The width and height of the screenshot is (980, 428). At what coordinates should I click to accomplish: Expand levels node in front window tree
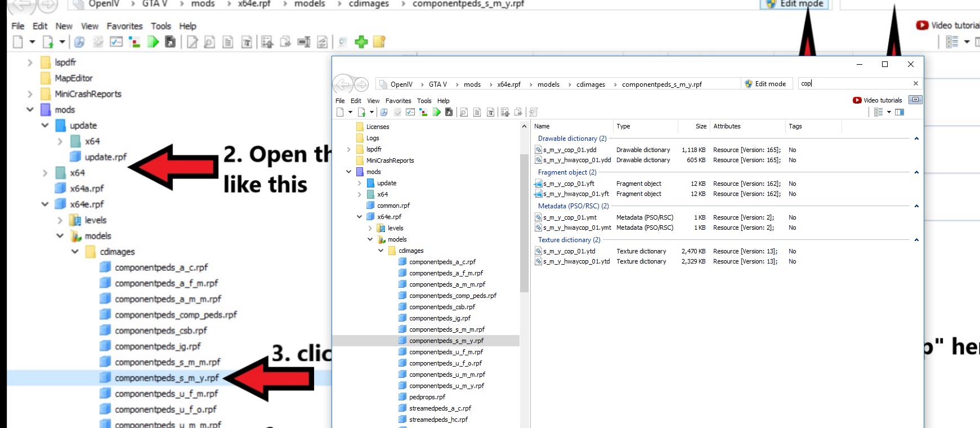[x=370, y=228]
